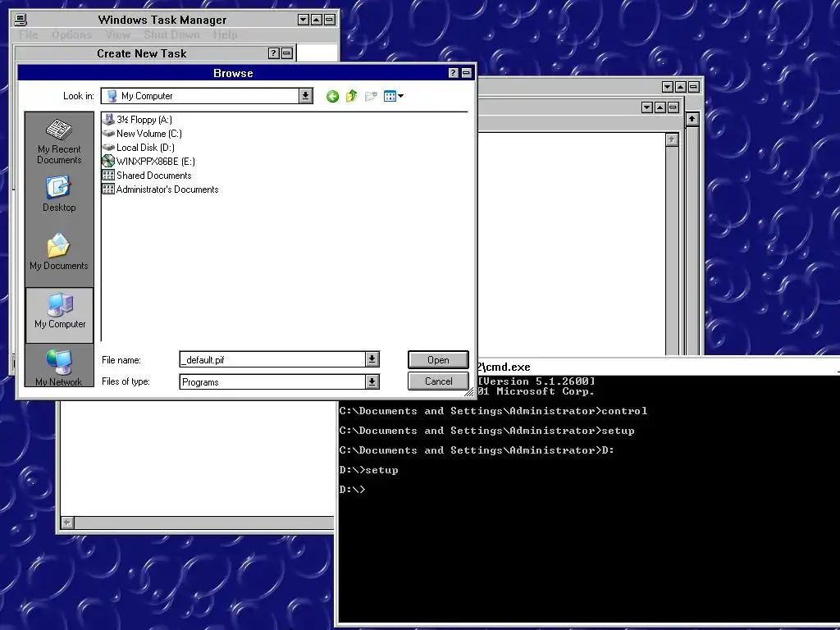Screen dimensions: 840x630
Task: Open My Recent Documents in places bar
Action: (59, 141)
